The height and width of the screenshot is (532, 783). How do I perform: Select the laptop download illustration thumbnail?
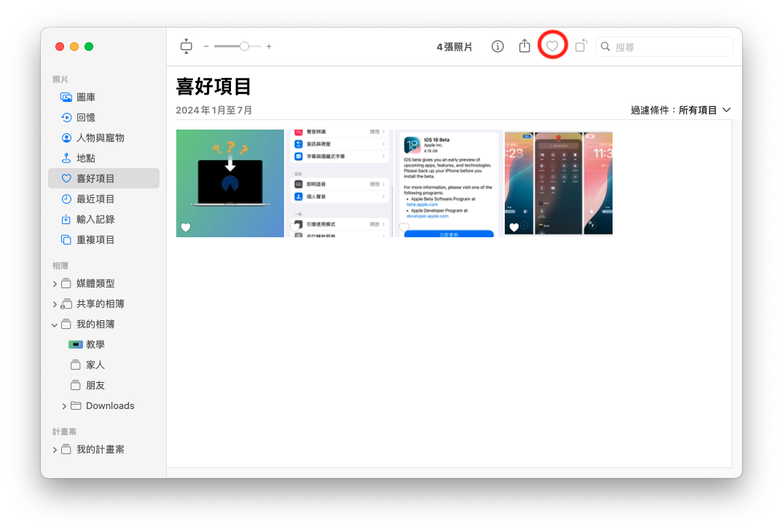point(230,183)
